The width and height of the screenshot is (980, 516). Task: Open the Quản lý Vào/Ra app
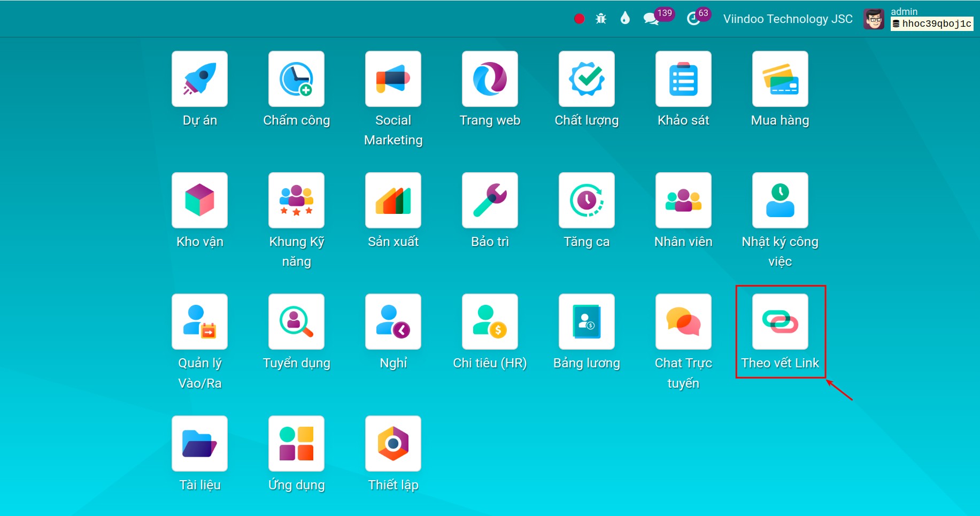click(x=199, y=322)
